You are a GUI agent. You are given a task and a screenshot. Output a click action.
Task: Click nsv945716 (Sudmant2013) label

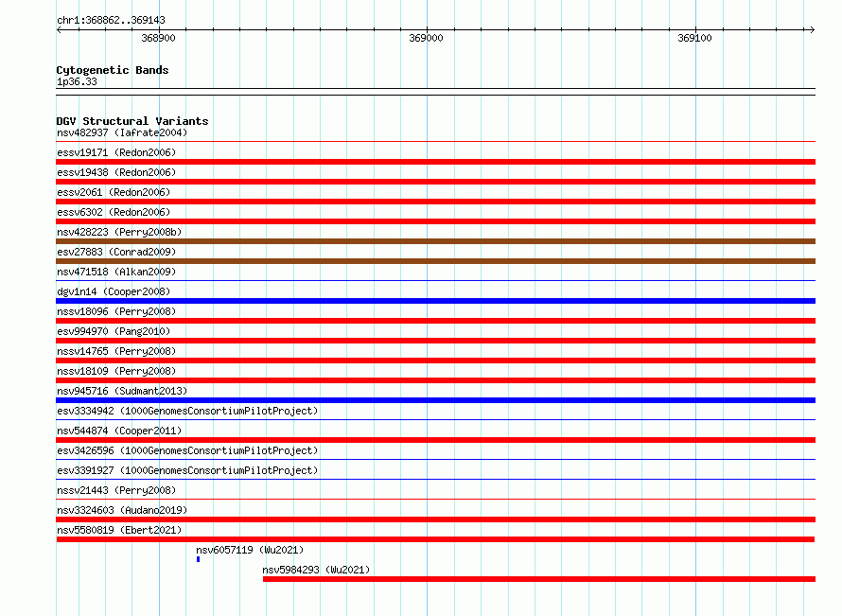[x=122, y=391]
